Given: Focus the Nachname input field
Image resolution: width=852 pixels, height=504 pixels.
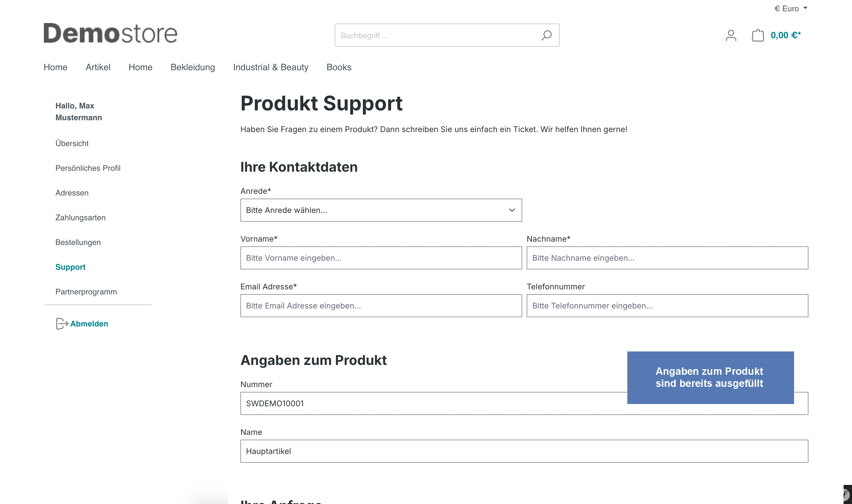Looking at the screenshot, I should (x=667, y=258).
